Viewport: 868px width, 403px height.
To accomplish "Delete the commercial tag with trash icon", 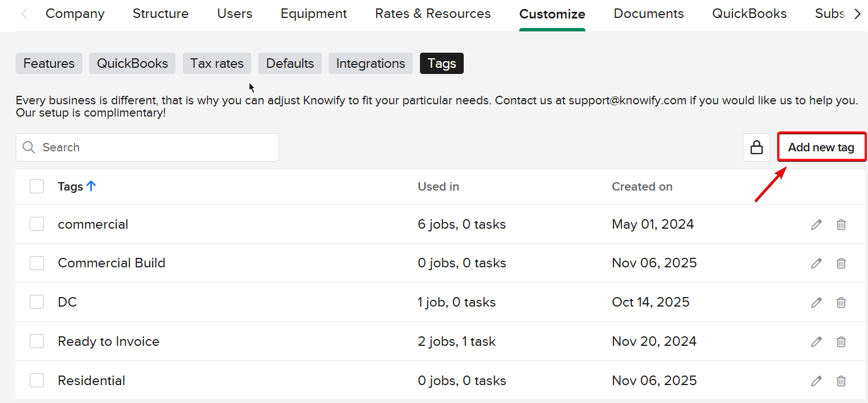I will tap(841, 225).
